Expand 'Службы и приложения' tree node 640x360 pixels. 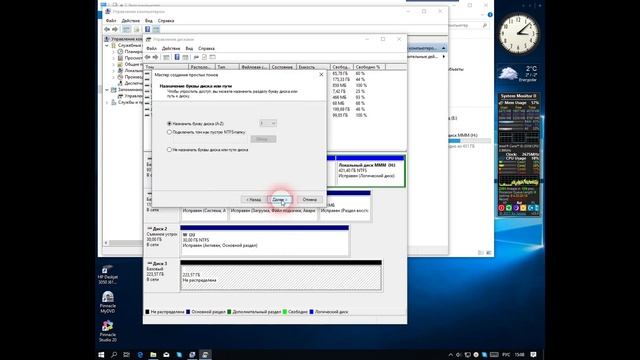(107, 102)
